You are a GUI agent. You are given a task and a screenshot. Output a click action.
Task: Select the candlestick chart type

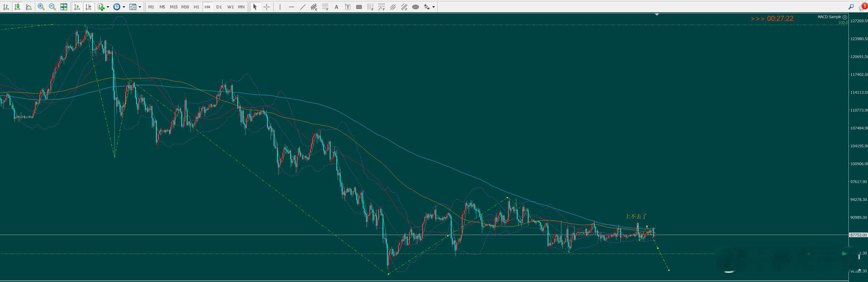click(x=17, y=7)
